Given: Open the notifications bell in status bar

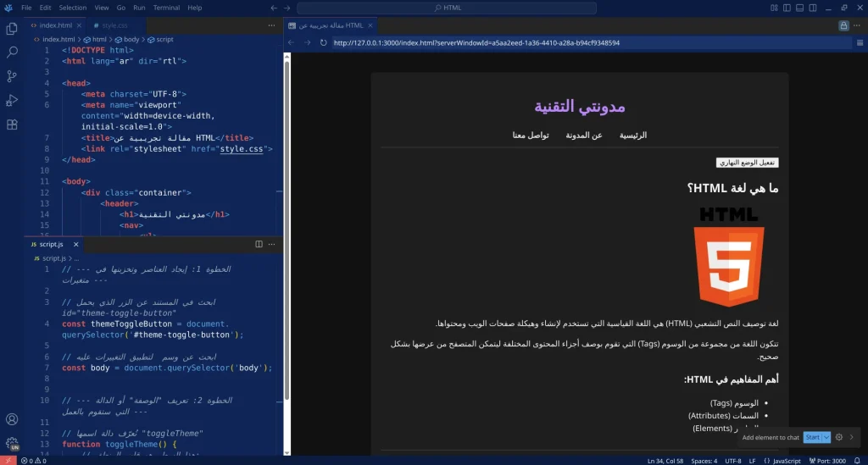Looking at the screenshot, I should pyautogui.click(x=857, y=461).
